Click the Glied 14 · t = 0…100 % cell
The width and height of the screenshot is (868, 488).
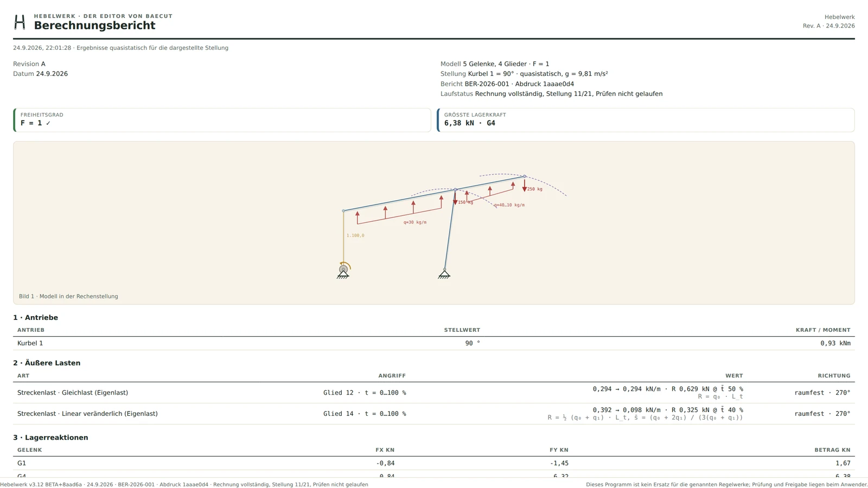[365, 414]
